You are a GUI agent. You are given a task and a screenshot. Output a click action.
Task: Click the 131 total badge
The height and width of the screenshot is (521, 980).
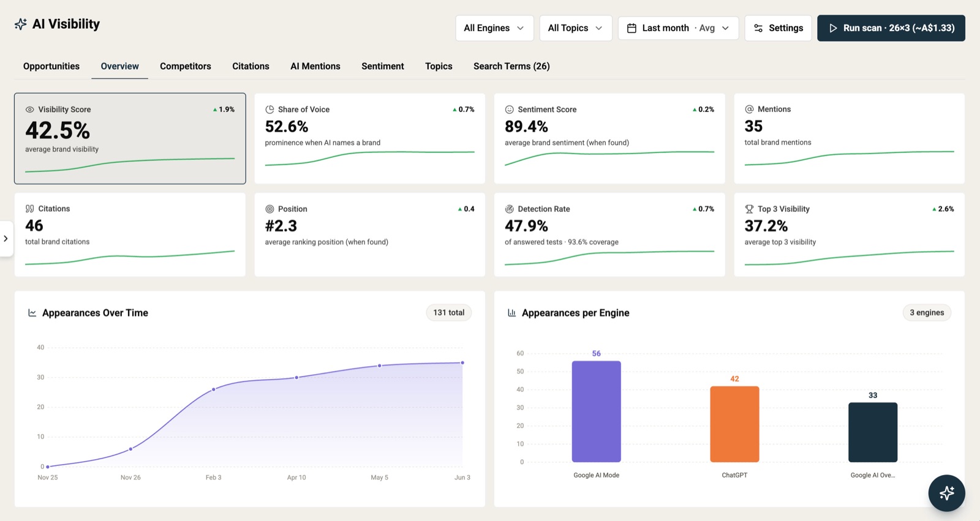pos(449,313)
